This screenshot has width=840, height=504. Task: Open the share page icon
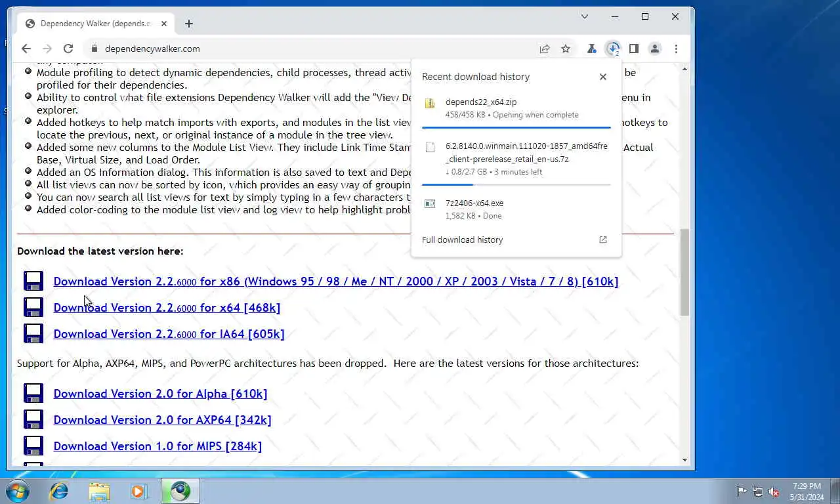(x=544, y=49)
